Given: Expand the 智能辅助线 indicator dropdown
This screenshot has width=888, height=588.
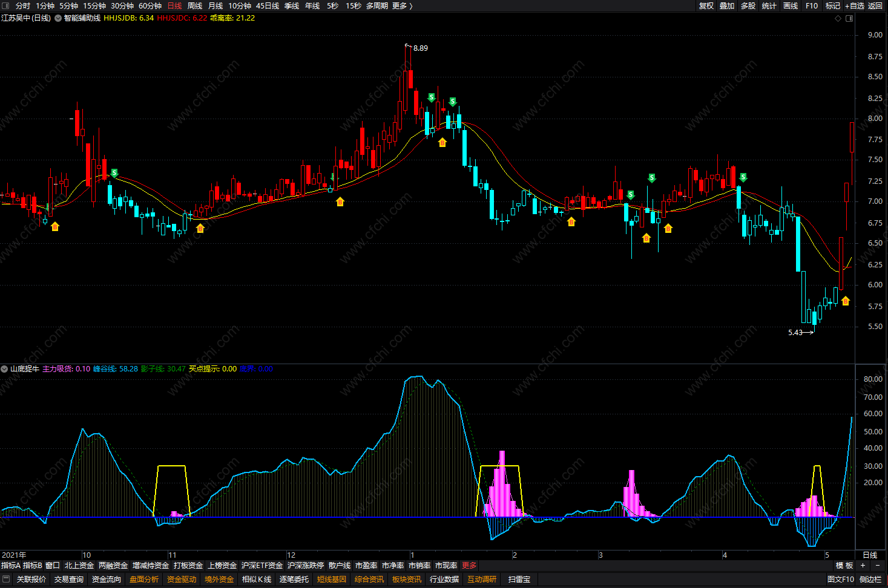Looking at the screenshot, I should pos(58,18).
